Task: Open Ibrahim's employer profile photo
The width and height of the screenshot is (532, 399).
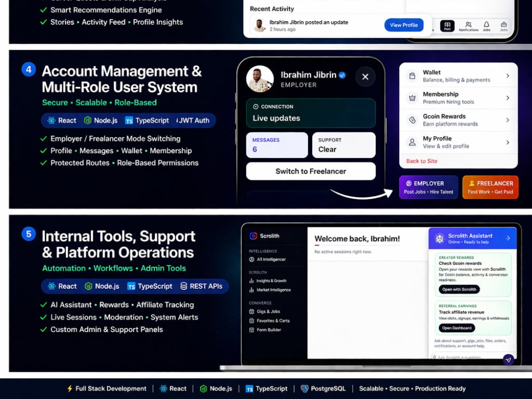Action: coord(260,79)
